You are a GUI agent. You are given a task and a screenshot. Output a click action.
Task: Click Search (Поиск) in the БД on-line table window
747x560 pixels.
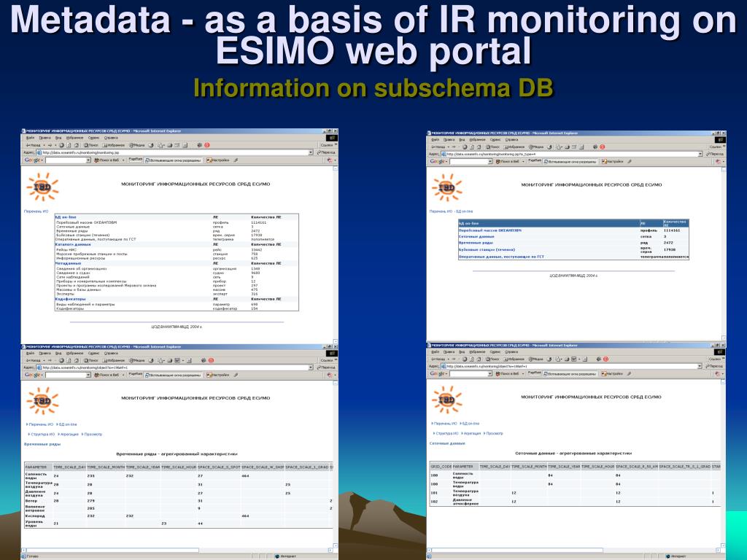pos(494,147)
